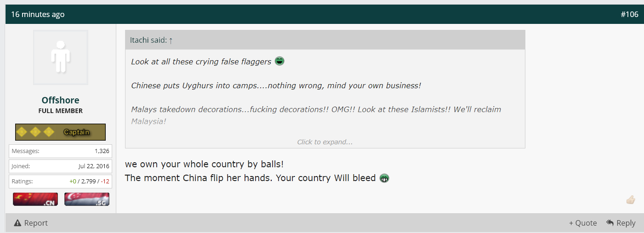This screenshot has width=644, height=233.
Task: Click the Singapore .SG flag icon
Action: point(87,199)
